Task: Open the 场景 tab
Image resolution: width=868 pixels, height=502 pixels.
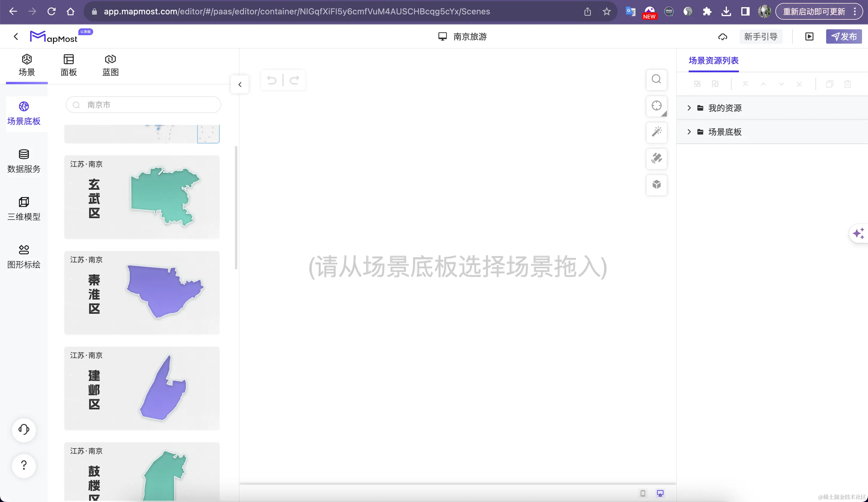Action: (x=27, y=65)
